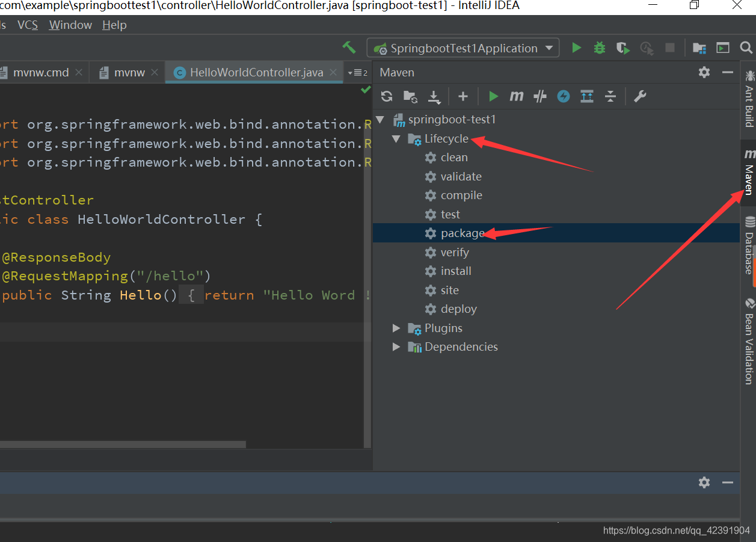Screen dimensions: 756x542
Task: Open the SpringbootTest1Application run configuration dropdown
Action: click(463, 48)
